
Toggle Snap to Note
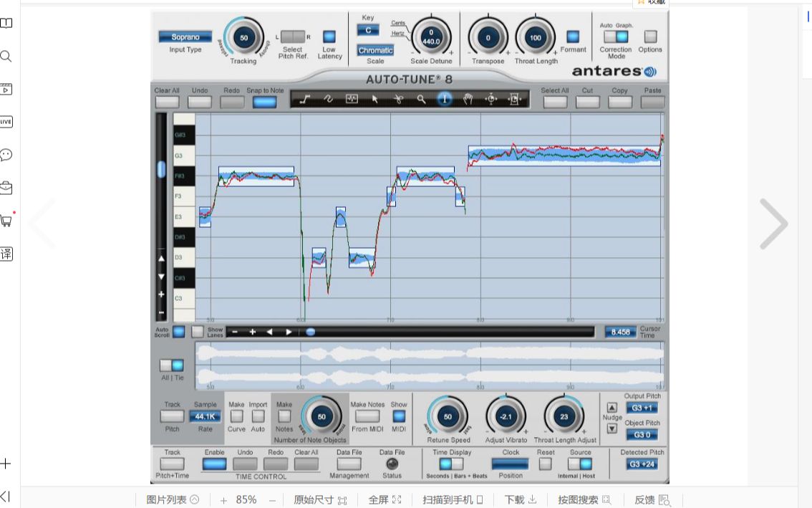click(265, 102)
